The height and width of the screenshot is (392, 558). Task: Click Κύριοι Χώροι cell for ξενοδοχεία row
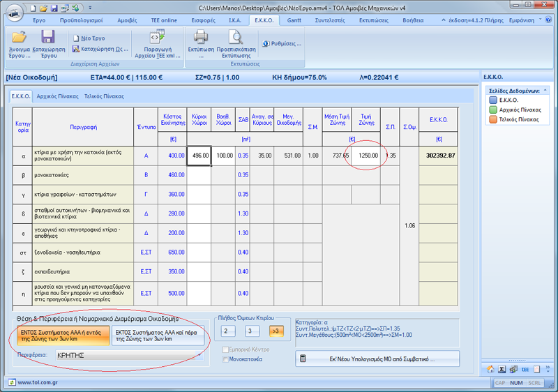click(199, 252)
